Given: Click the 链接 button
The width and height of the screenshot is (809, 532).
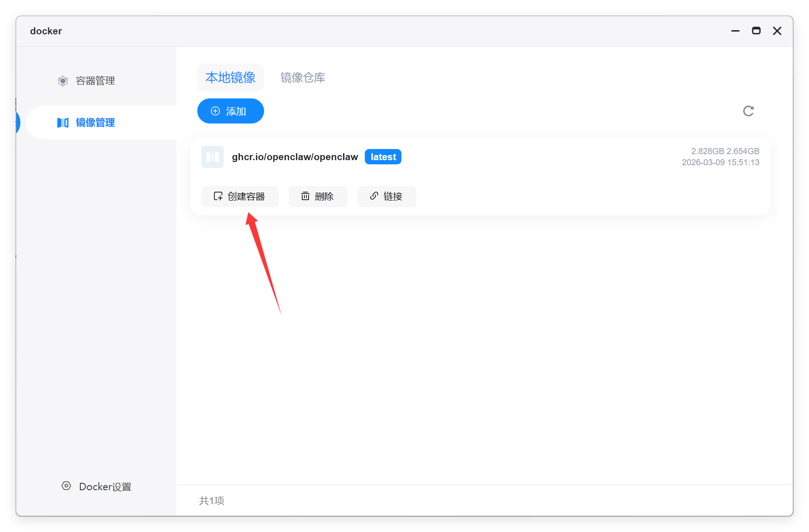Looking at the screenshot, I should click(x=387, y=196).
